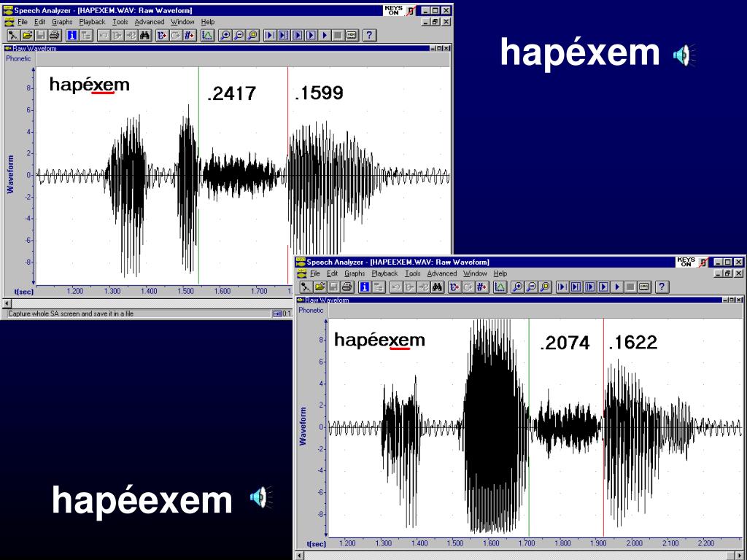Click the player cassette icon in HAPEXEM toolbar
The width and height of the screenshot is (747, 560).
tap(352, 35)
